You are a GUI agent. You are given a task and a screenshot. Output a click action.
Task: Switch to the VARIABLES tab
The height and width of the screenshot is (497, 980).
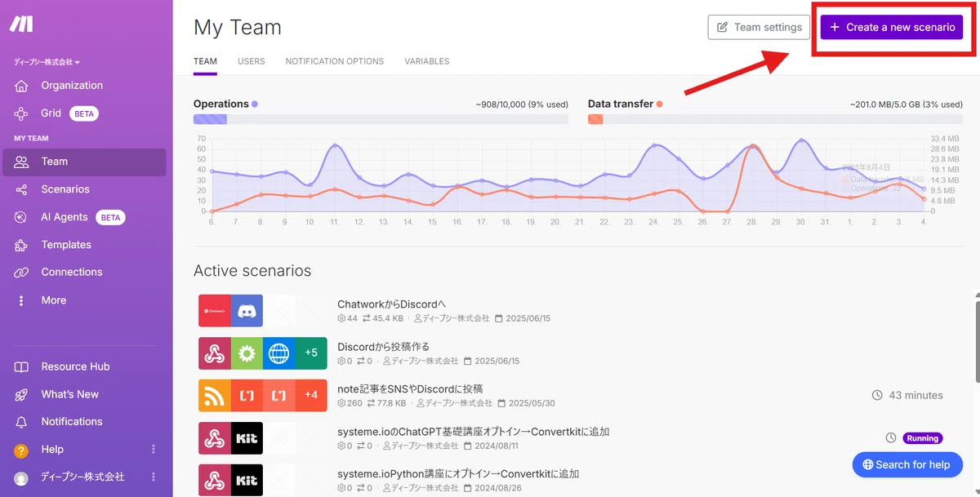[427, 61]
